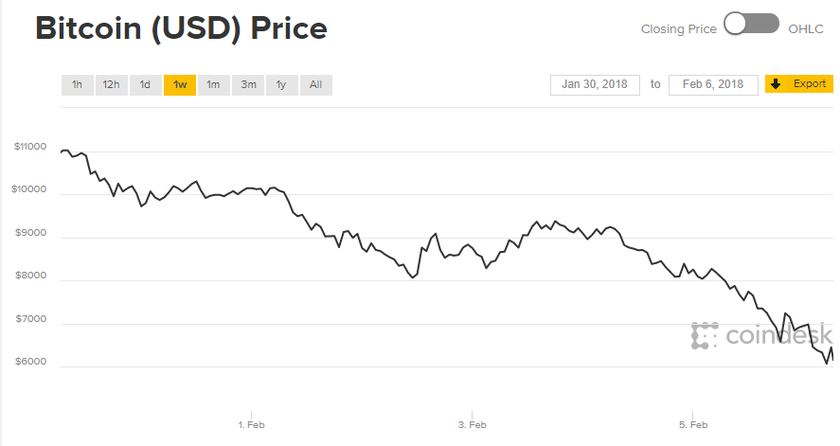Viewport: 840px width, 446px height.
Task: Select the 12h time range
Action: coord(111,85)
